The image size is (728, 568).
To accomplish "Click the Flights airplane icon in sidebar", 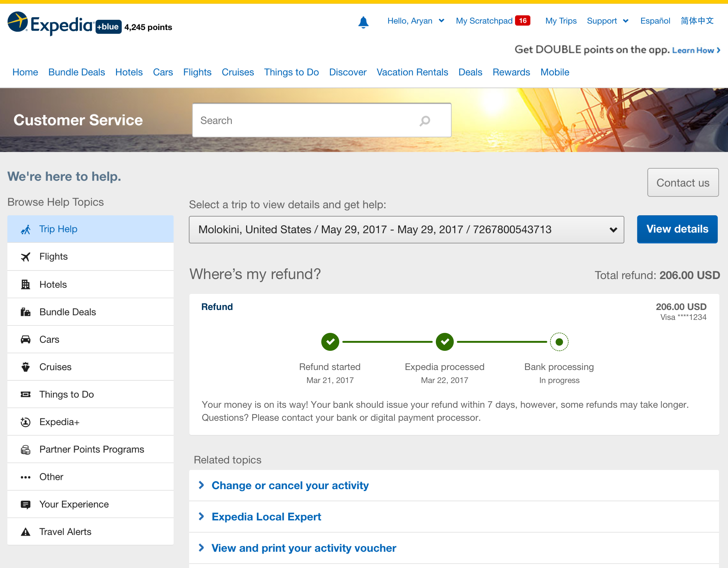I will [x=26, y=257].
